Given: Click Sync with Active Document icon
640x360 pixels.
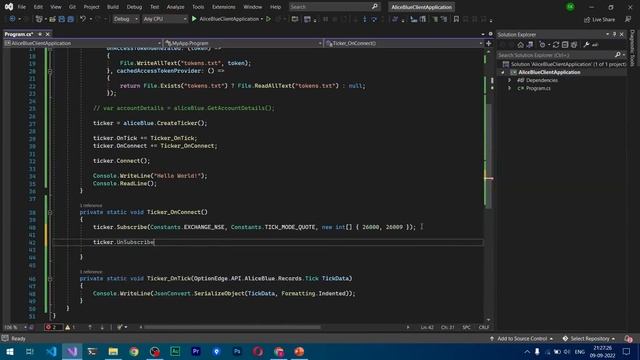Looking at the screenshot, I should [556, 45].
